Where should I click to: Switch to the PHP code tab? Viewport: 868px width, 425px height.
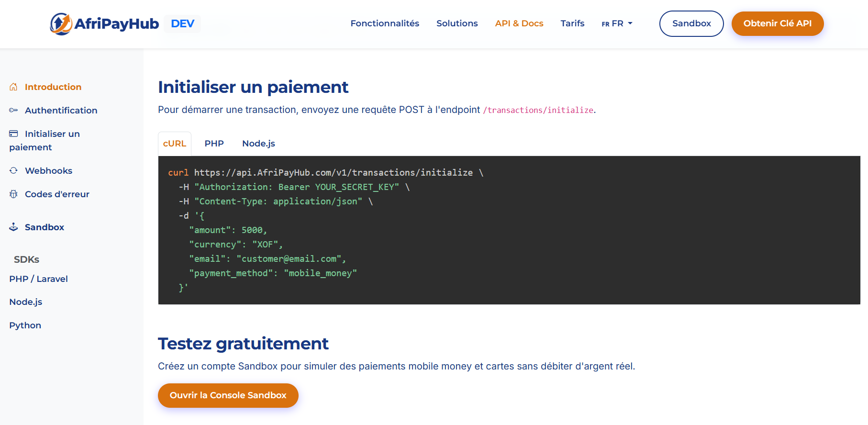pyautogui.click(x=214, y=143)
